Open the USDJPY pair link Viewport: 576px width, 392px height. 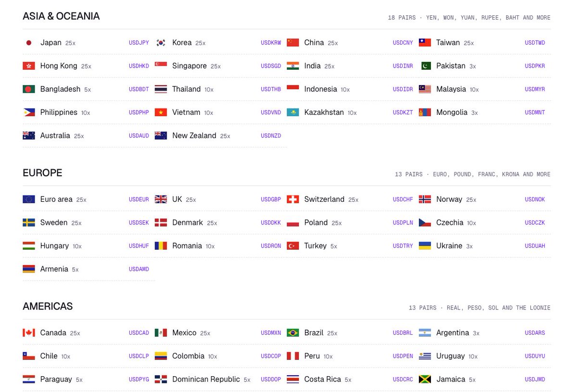[139, 43]
